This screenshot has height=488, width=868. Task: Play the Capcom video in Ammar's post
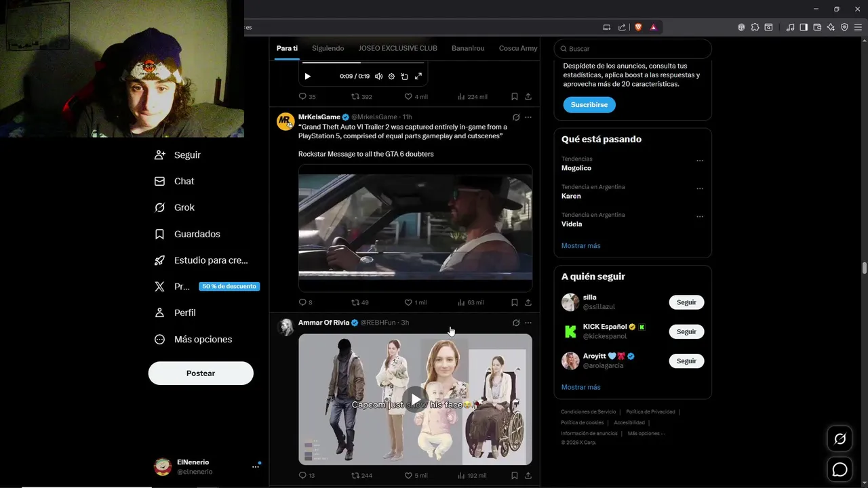point(415,399)
